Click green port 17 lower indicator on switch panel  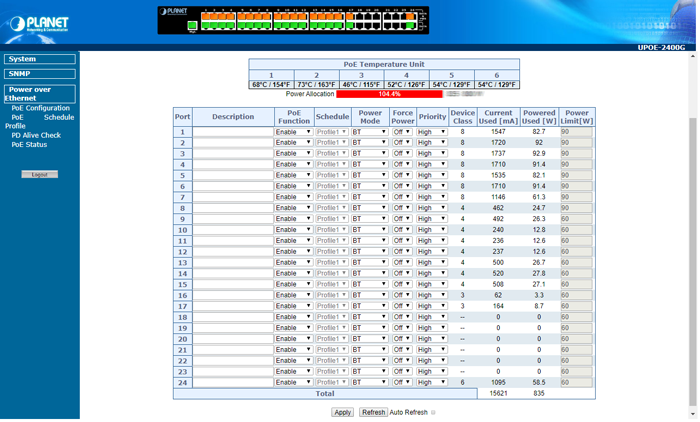pos(350,25)
